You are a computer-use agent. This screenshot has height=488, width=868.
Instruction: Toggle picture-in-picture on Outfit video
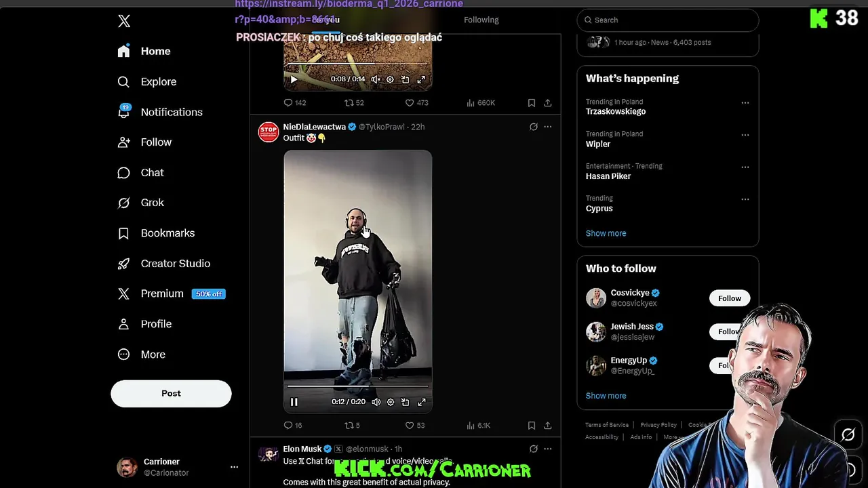tap(405, 402)
